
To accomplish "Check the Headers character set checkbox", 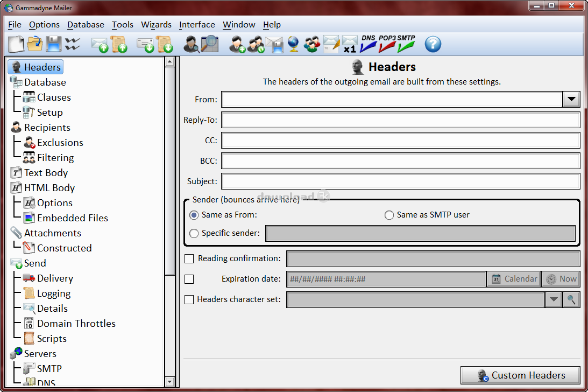I will 189,299.
